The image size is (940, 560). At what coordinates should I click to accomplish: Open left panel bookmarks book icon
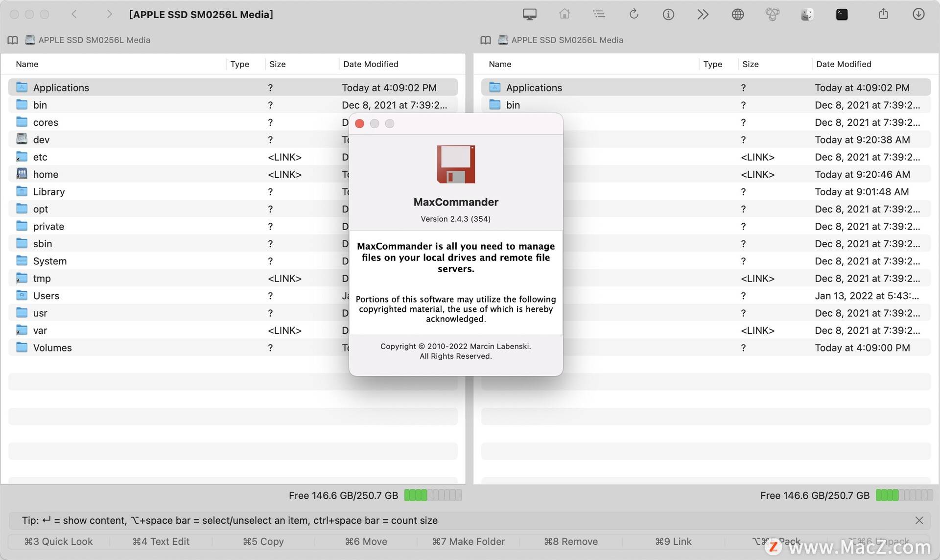tap(13, 40)
